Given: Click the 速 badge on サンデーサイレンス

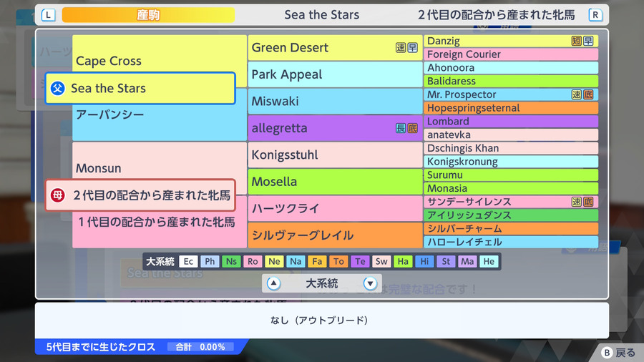Looking at the screenshot, I should [x=577, y=202].
